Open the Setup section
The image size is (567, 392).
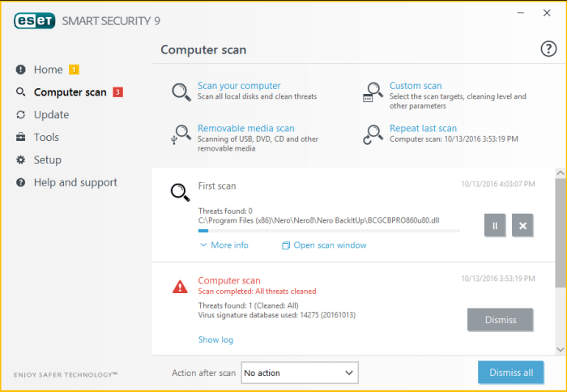coord(47,160)
